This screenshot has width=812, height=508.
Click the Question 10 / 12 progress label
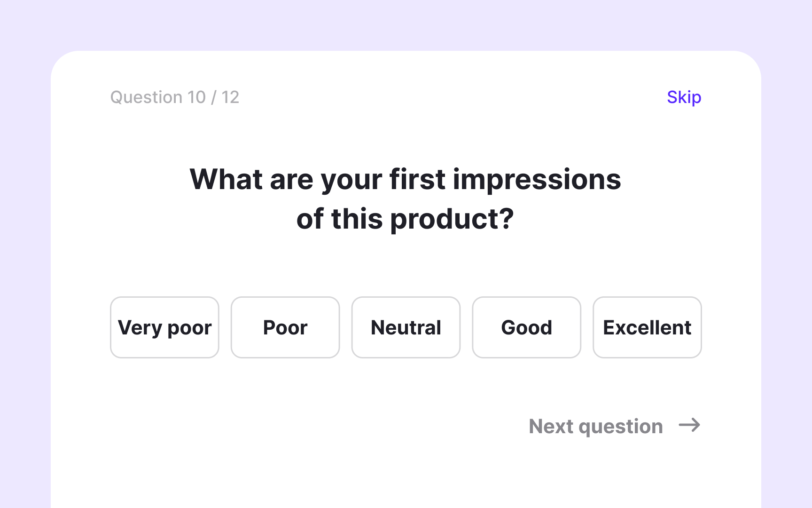click(174, 97)
